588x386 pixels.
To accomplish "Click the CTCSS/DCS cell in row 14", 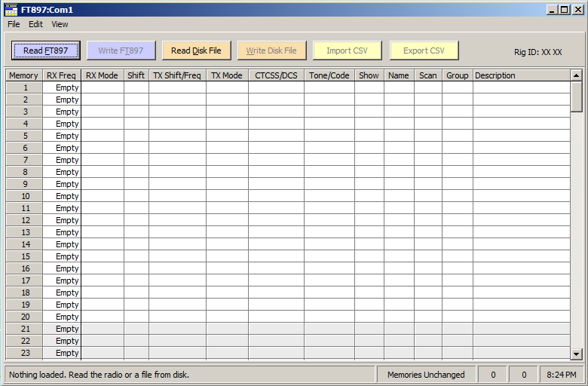I will tap(276, 244).
